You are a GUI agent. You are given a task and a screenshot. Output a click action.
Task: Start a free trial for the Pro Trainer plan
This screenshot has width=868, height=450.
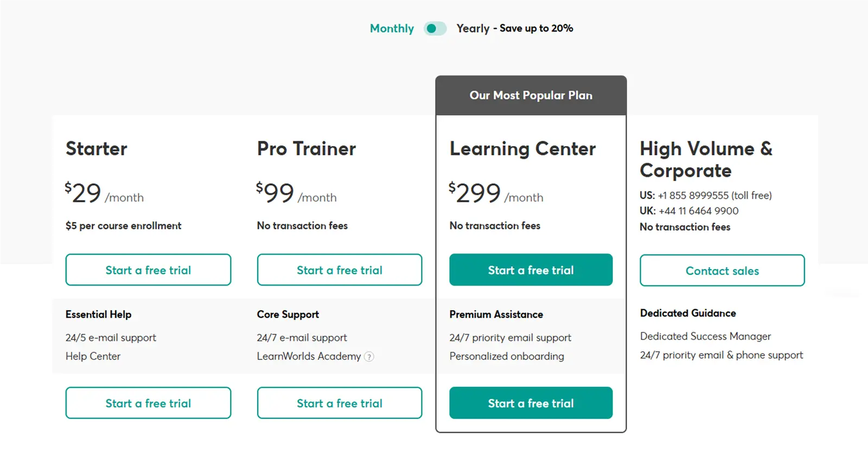pos(340,270)
